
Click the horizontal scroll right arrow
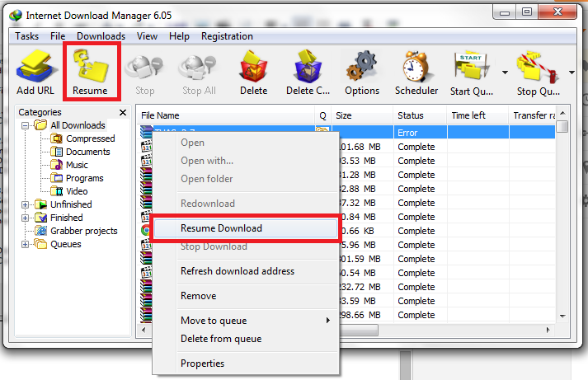(548, 330)
